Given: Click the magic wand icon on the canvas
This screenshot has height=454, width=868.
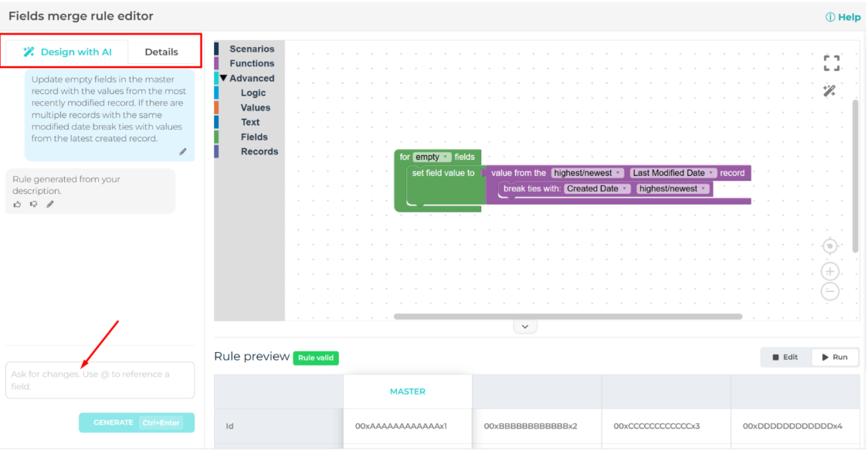Looking at the screenshot, I should tap(829, 91).
